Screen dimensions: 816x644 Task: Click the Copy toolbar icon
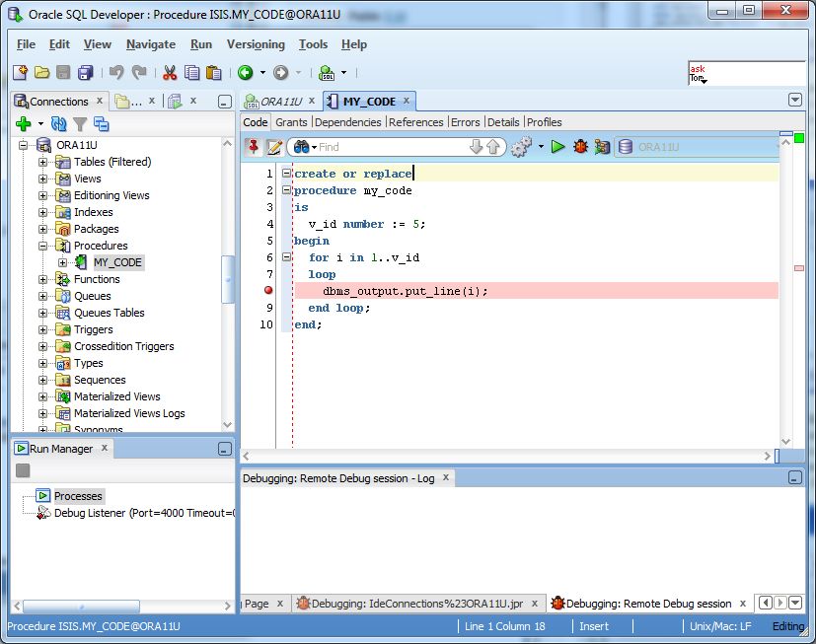coord(192,73)
